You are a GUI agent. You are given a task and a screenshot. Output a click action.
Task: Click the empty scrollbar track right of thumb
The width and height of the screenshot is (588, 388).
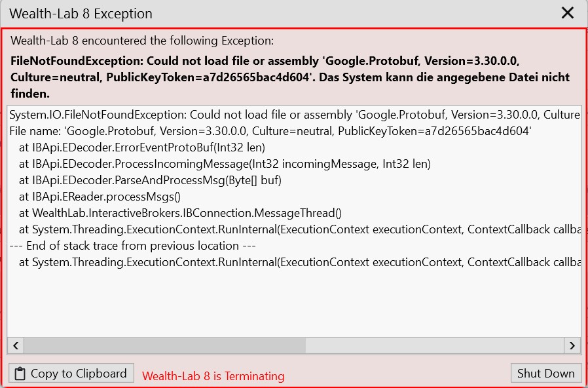[432, 345]
